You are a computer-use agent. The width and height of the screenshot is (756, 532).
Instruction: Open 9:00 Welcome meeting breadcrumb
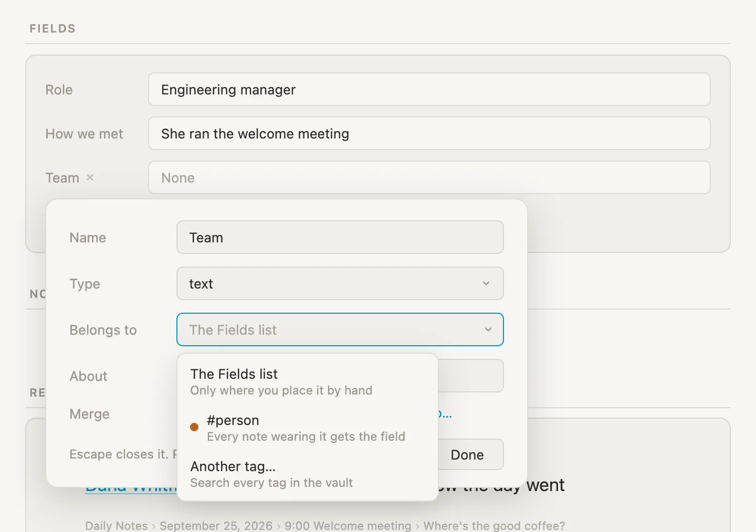click(348, 526)
